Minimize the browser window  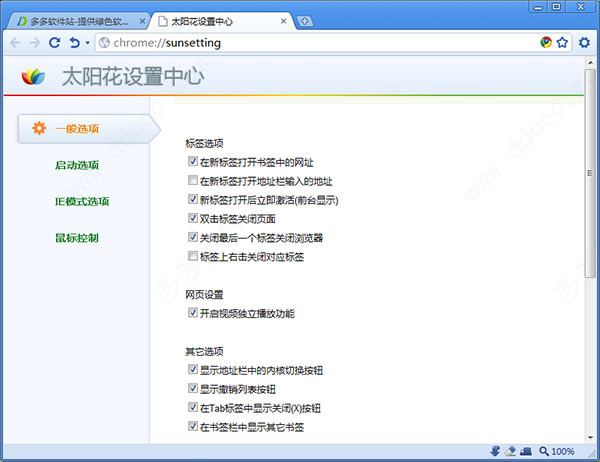[x=538, y=7]
